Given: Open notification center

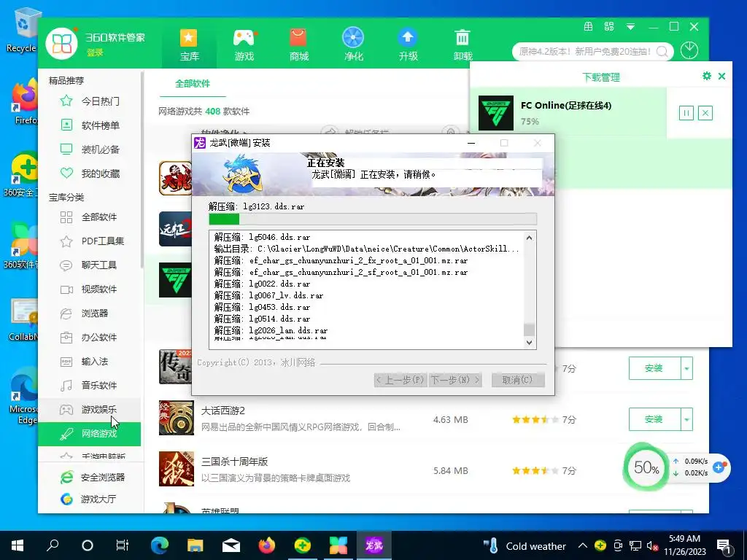Looking at the screenshot, I should click(x=724, y=545).
